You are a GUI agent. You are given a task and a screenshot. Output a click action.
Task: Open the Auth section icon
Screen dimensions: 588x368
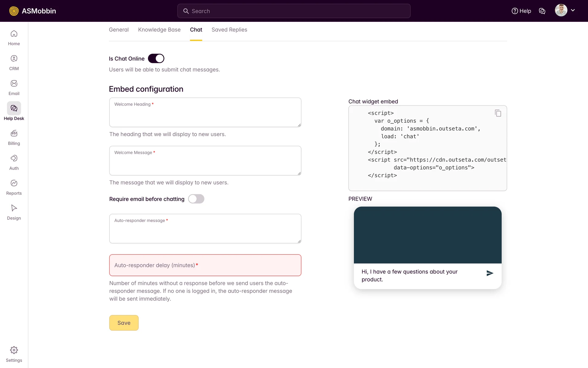(14, 158)
